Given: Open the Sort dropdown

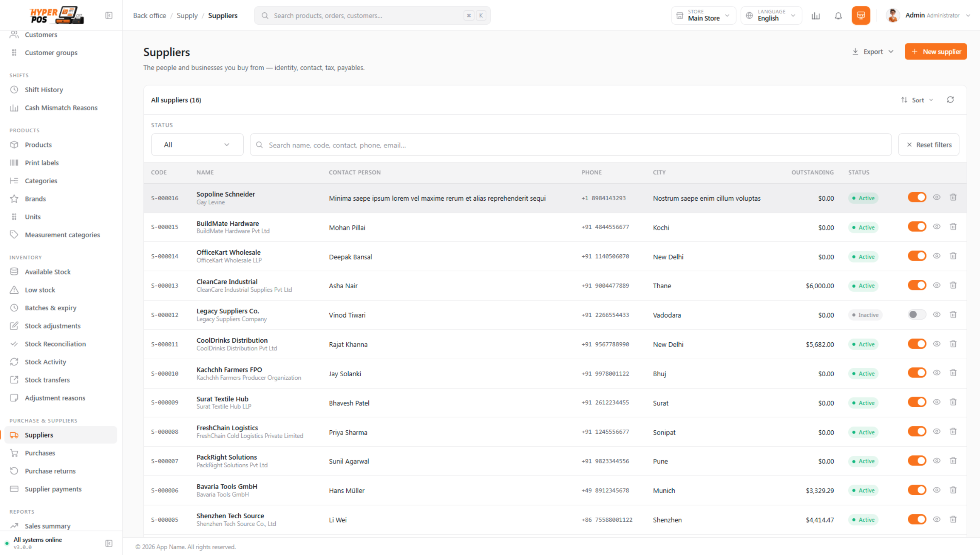Looking at the screenshot, I should (917, 100).
